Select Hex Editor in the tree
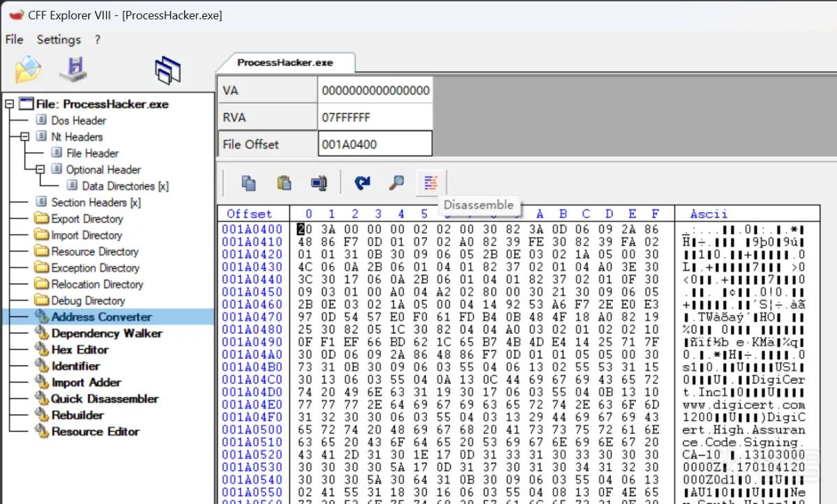The height and width of the screenshot is (504, 837). [x=80, y=350]
